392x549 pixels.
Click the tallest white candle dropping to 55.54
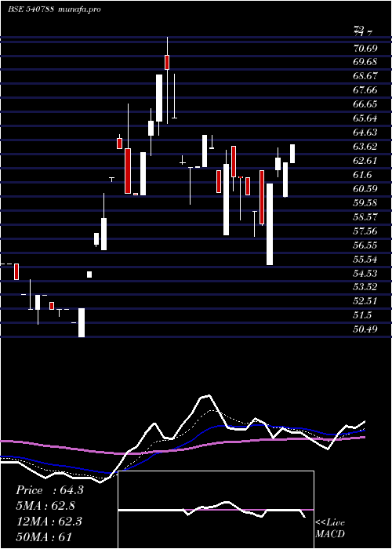click(x=270, y=224)
